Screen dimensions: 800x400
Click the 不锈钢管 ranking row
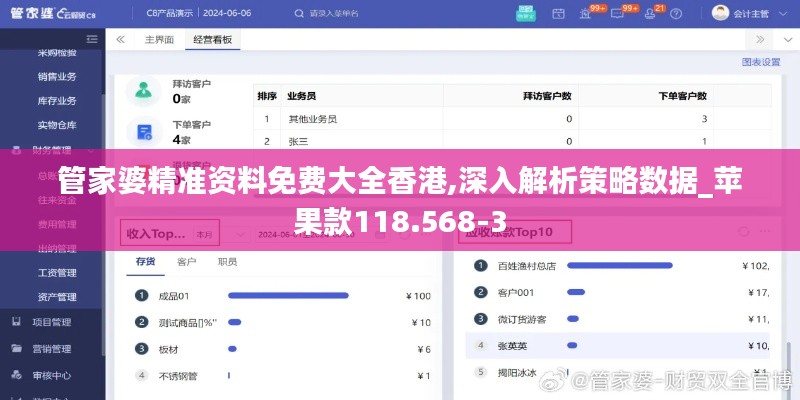coord(282,377)
